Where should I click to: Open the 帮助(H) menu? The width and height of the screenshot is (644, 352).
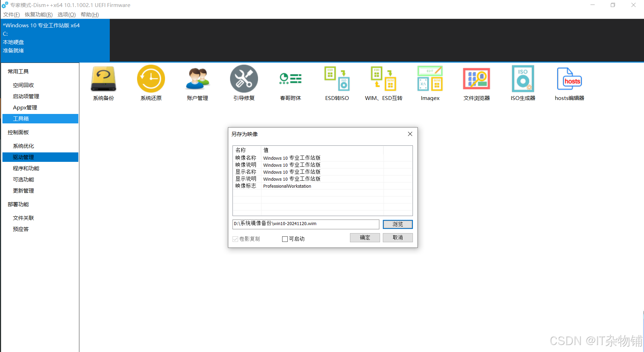90,15
